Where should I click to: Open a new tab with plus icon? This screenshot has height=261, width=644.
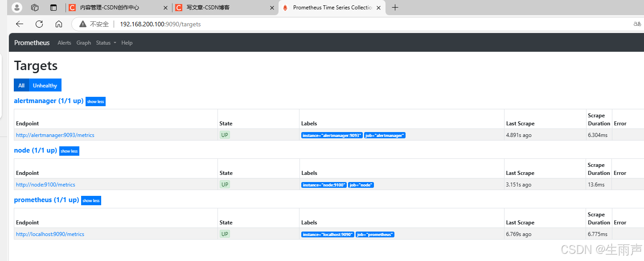click(395, 8)
